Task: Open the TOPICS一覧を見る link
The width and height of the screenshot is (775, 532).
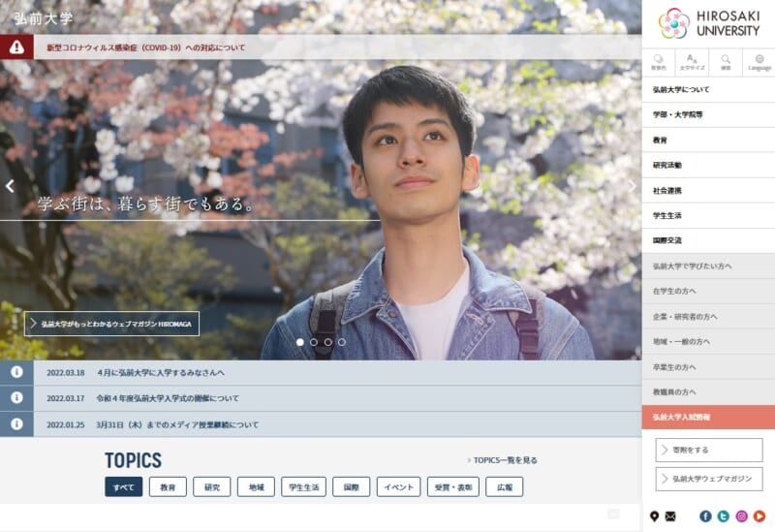Action: pos(502,460)
